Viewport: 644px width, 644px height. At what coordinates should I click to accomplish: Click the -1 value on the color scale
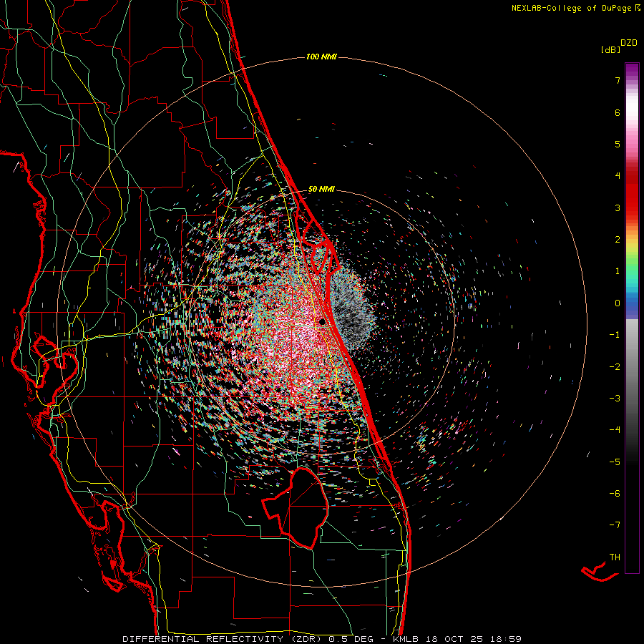coord(615,335)
